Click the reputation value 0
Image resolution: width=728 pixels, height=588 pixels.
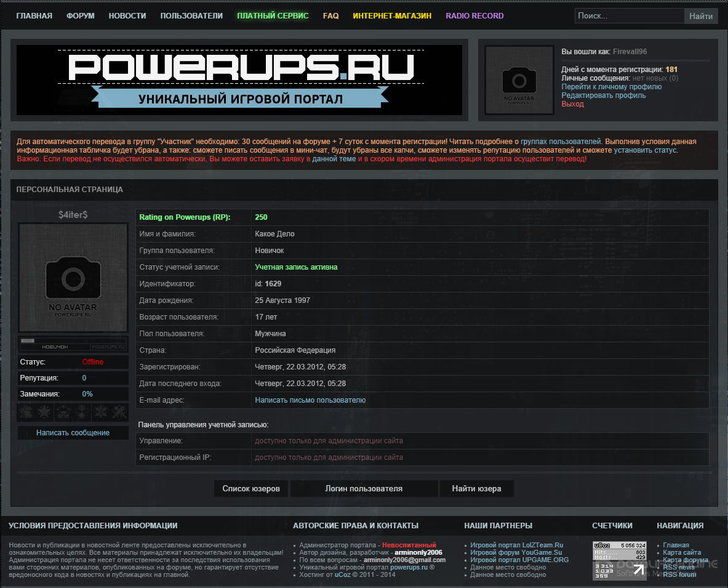84,378
